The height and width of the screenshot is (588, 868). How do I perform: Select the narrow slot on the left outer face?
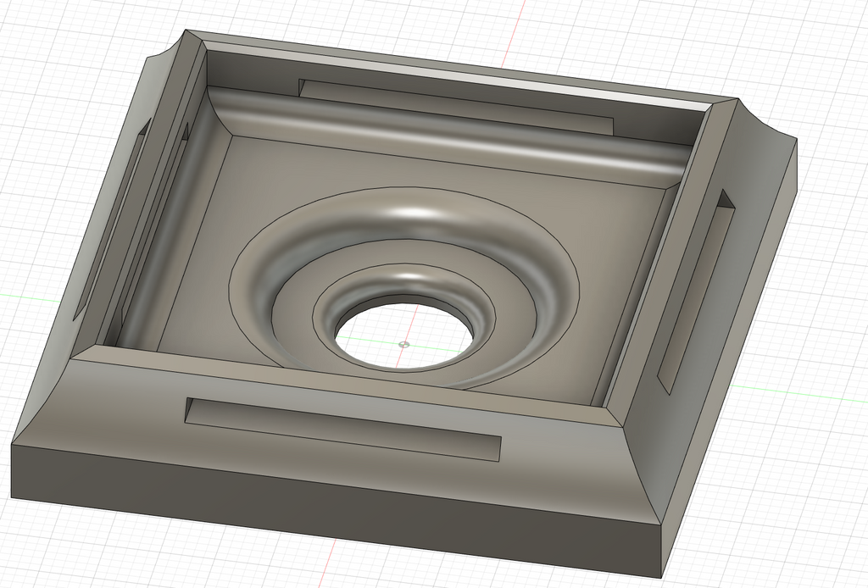(111, 219)
